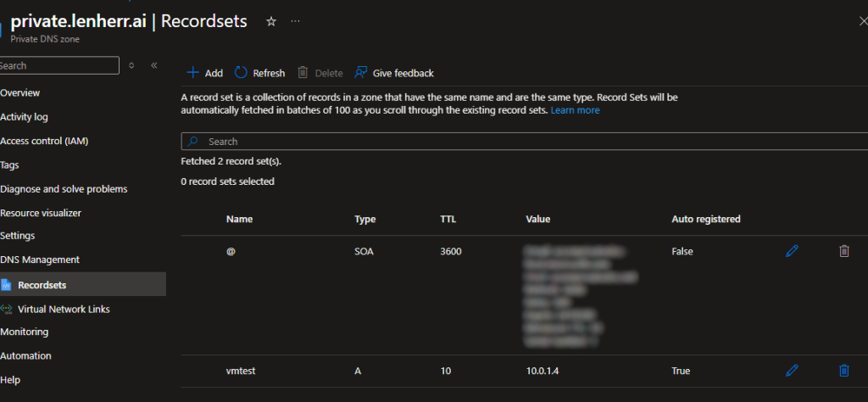Open Virtual Network Links page
Viewport: 868px width, 402px height.
64,310
